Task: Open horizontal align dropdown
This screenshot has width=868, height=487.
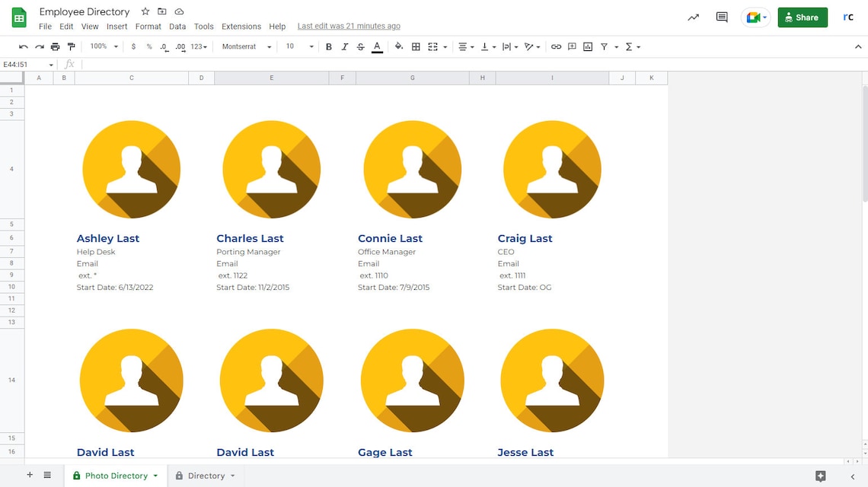Action: pos(466,47)
